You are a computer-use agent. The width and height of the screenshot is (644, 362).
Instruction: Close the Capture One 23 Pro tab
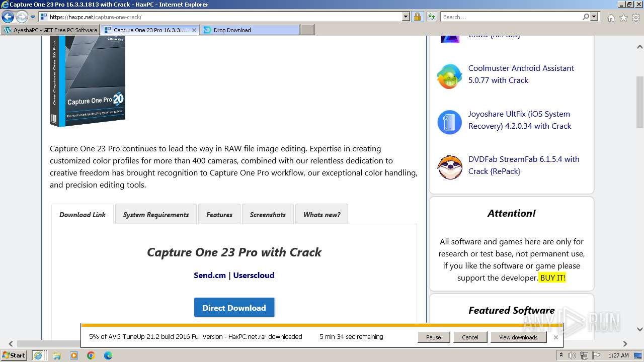194,30
